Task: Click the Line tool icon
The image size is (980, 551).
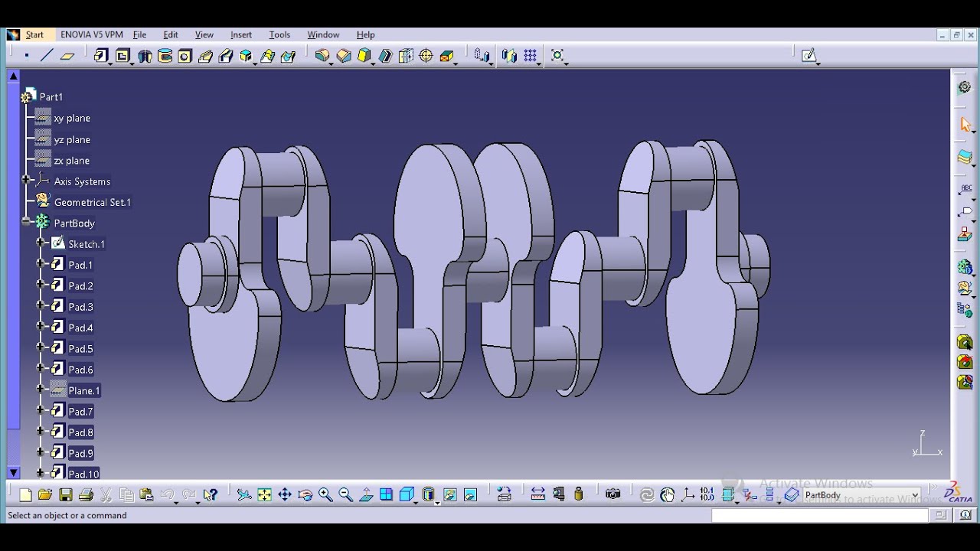Action: tap(47, 55)
